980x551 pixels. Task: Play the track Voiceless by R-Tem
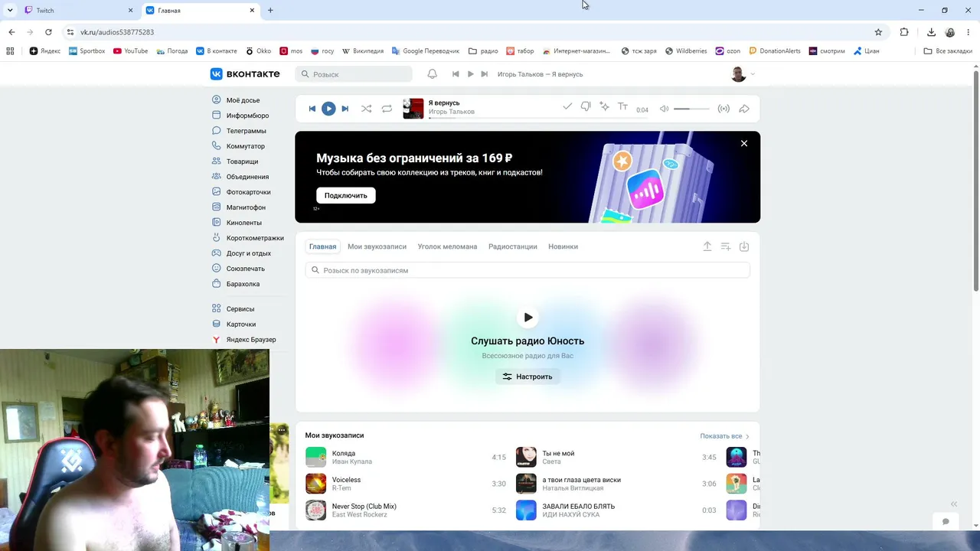point(316,484)
